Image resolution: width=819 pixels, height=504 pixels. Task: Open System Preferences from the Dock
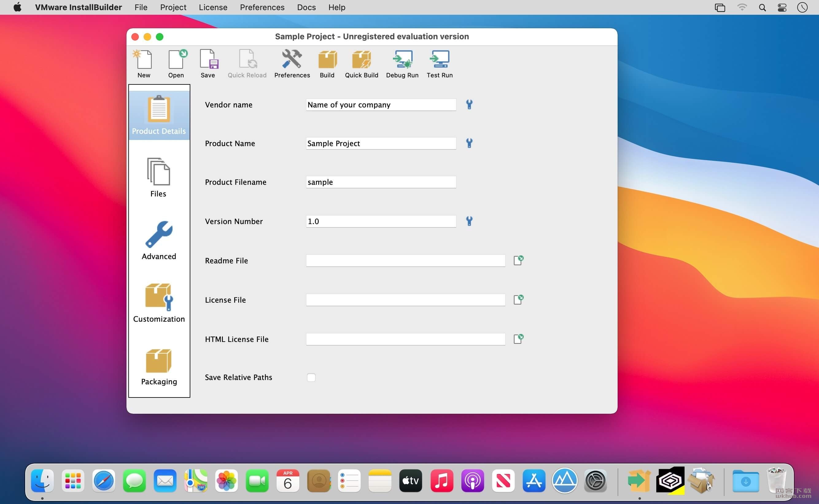tap(595, 481)
